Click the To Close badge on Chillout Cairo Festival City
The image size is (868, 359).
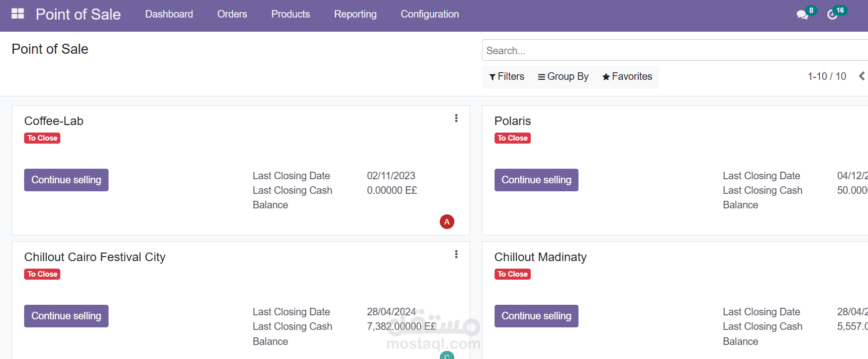coord(42,274)
